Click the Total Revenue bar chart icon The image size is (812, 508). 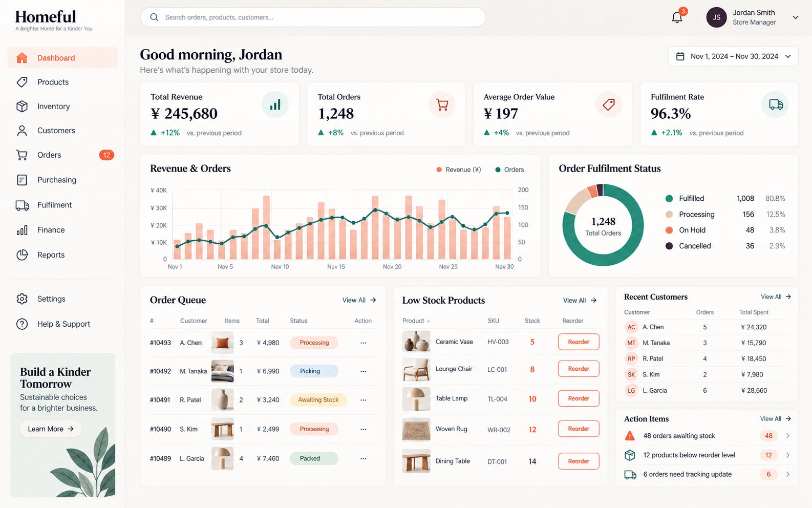point(275,104)
